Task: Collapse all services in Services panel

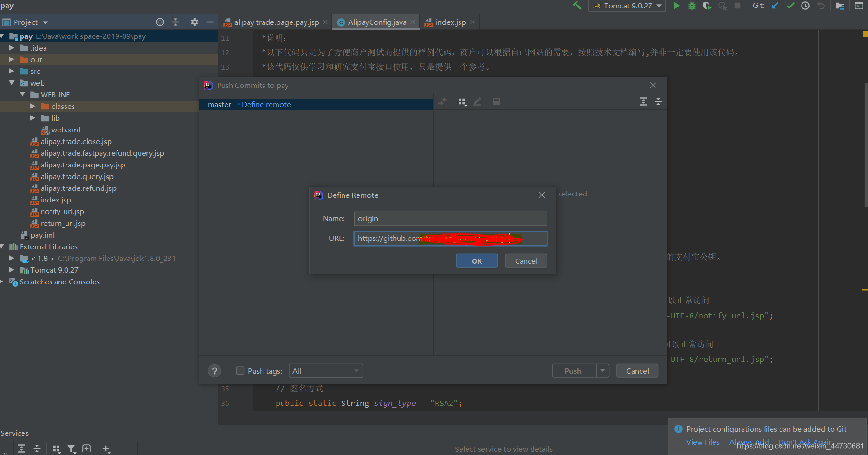Action: (37, 448)
